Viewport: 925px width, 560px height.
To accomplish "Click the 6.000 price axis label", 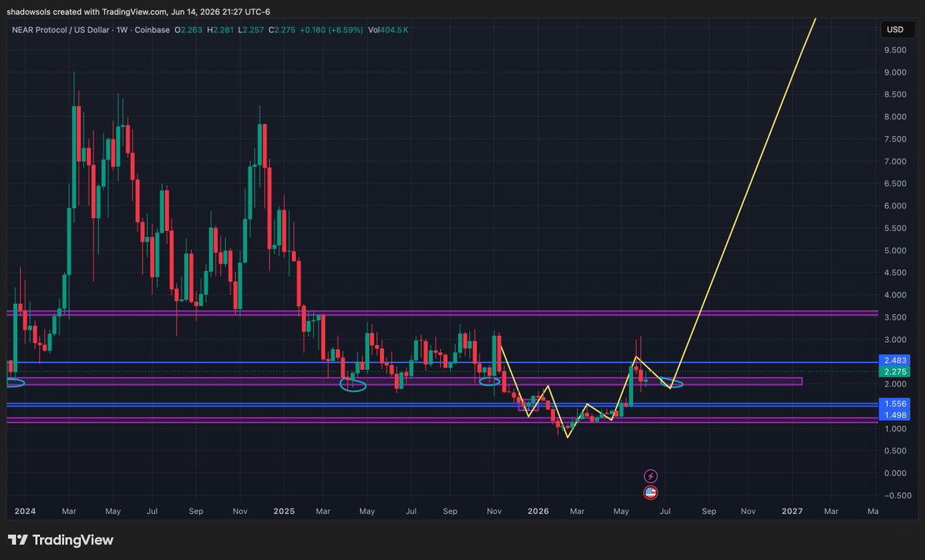I will pos(895,206).
